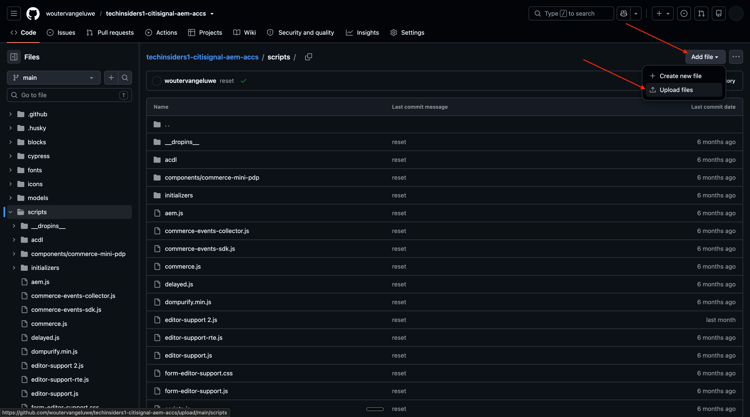Open the Copilot chat icon

(623, 13)
